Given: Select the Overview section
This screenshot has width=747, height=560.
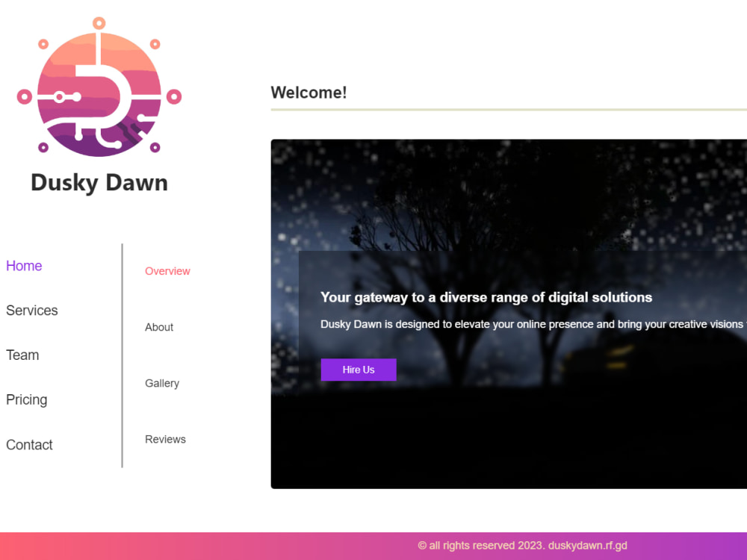Looking at the screenshot, I should click(x=167, y=271).
